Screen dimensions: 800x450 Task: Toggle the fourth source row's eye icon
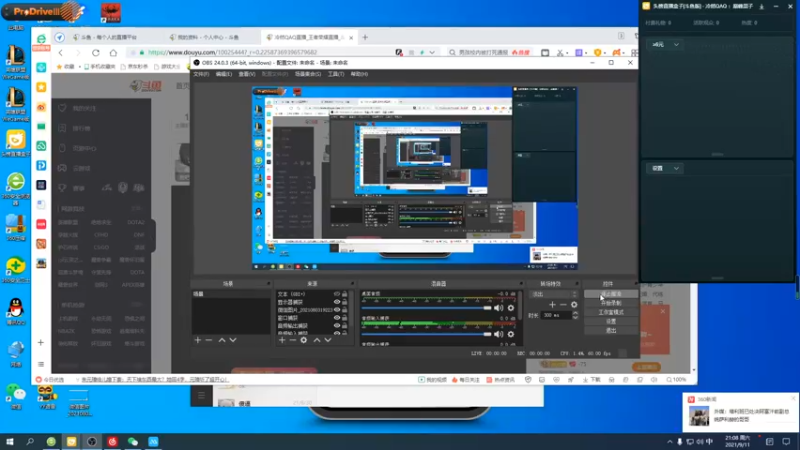[x=337, y=317]
